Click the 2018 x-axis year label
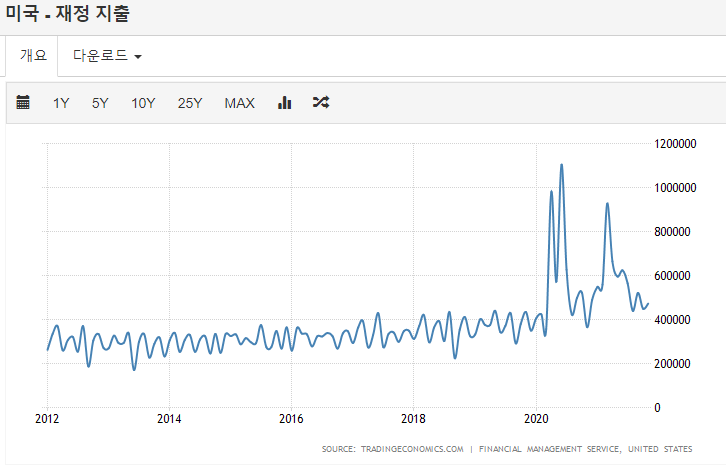Screen dimensions: 726x469 click(413, 419)
